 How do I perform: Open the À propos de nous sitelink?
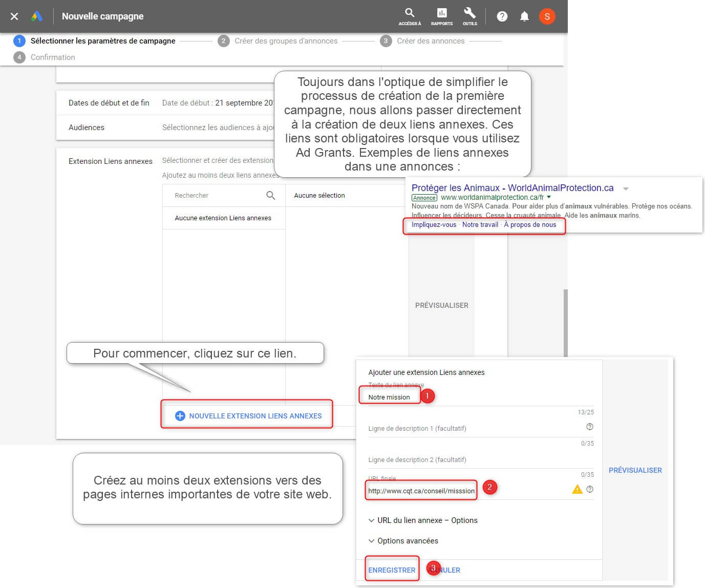[x=530, y=225]
